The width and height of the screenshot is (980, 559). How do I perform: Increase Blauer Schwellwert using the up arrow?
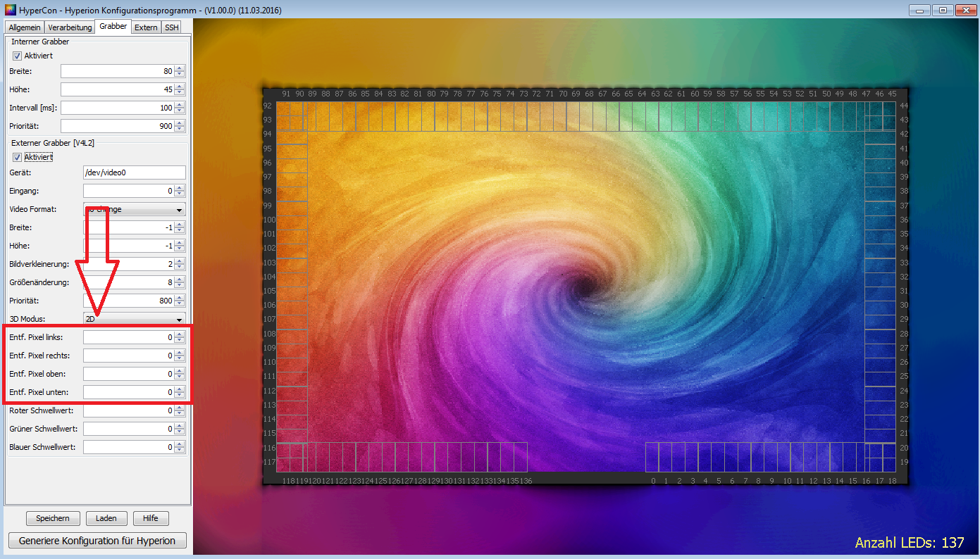click(x=180, y=444)
